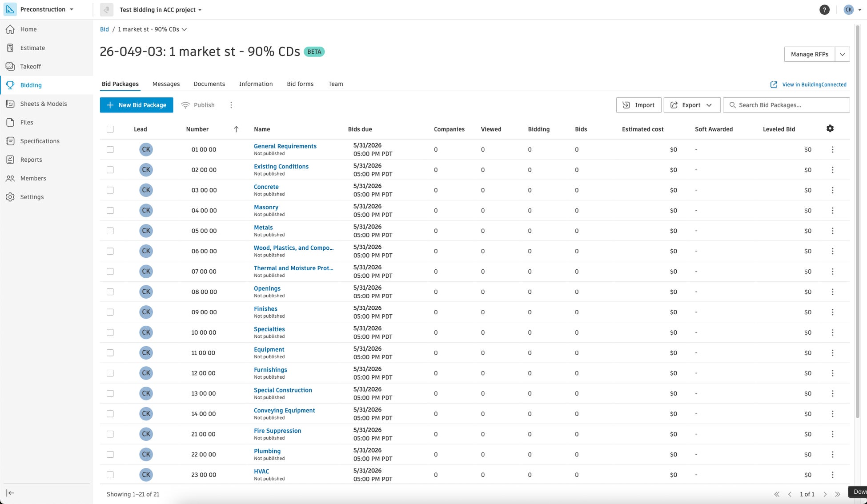
Task: Open the Messages tab
Action: pos(166,84)
